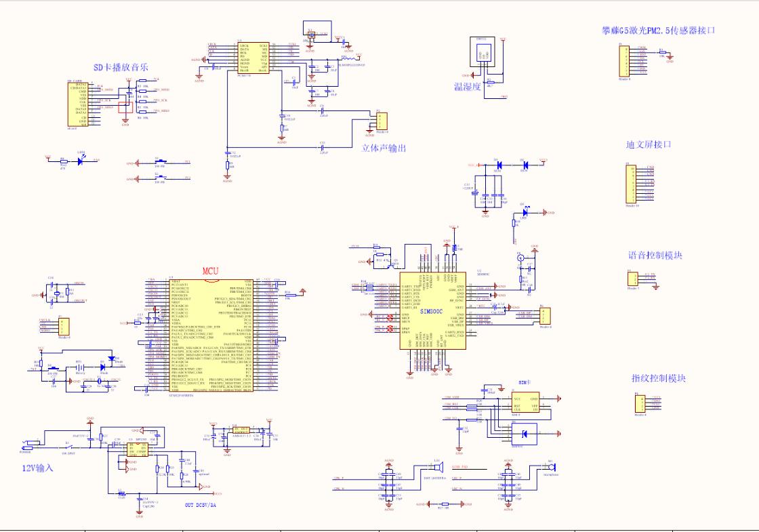This screenshot has width=759, height=532.
Task: Click the 语音控制模块 label
Action: (x=655, y=255)
